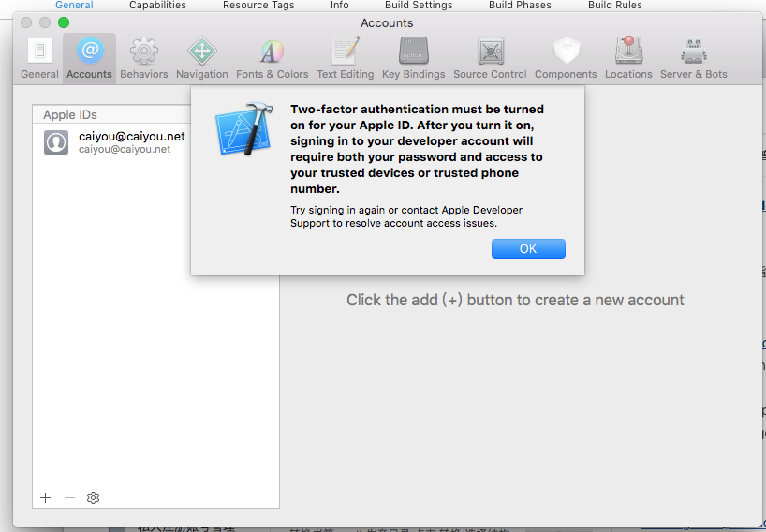Image resolution: width=766 pixels, height=532 pixels.
Task: Switch to Info tab
Action: (340, 6)
